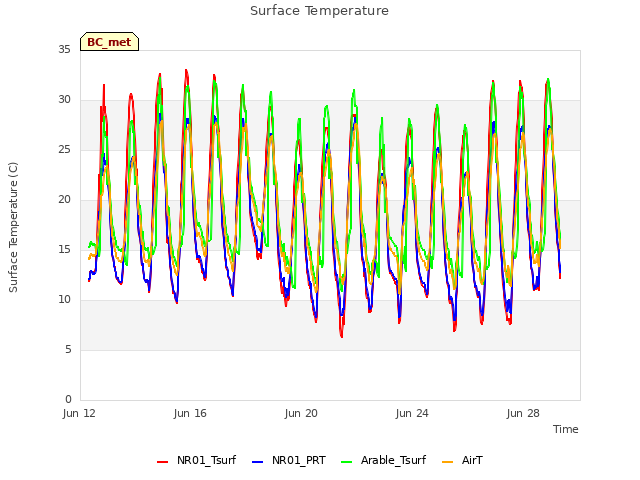Click the 35 y-axis tick label
640x480 pixels.
click(x=64, y=49)
